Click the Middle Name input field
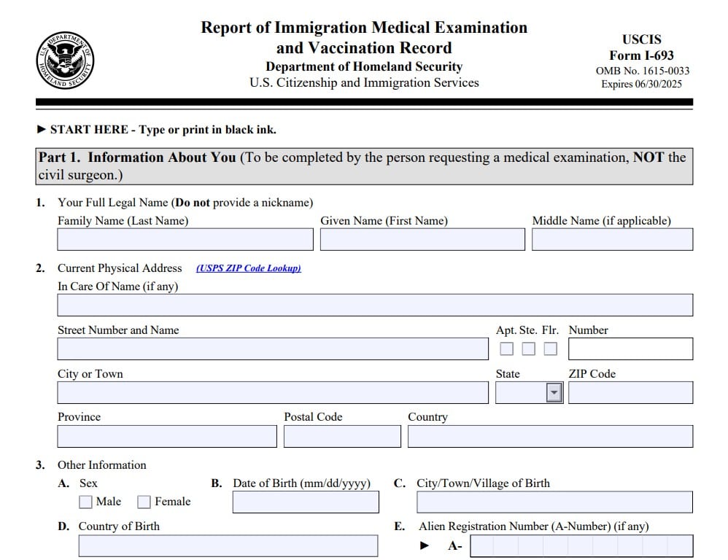The image size is (728, 560). [x=613, y=239]
